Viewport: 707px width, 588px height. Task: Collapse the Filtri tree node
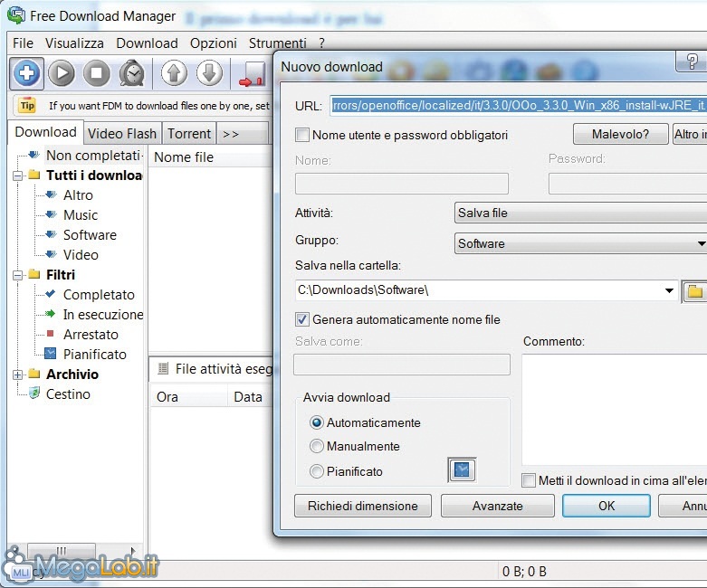[x=17, y=275]
